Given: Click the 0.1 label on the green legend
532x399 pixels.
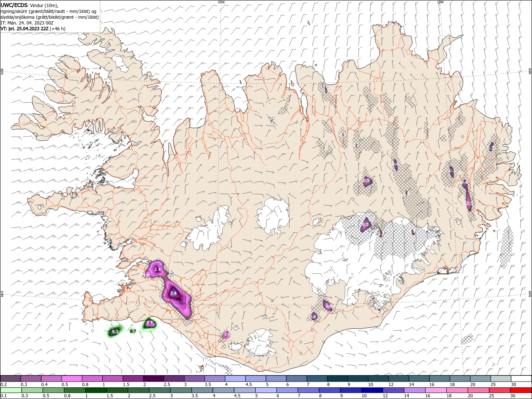Looking at the screenshot, I should tap(3, 396).
